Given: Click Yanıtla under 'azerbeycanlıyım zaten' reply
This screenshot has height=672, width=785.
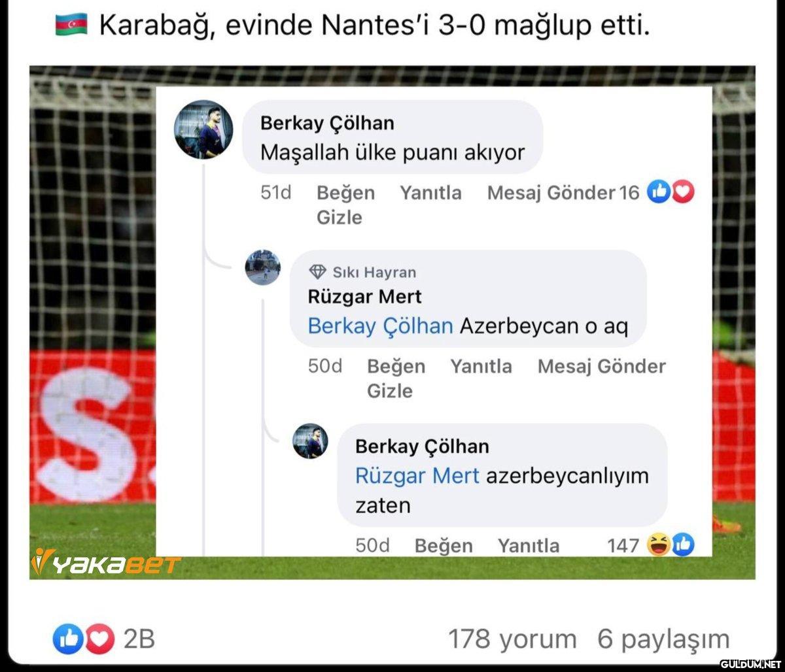Looking at the screenshot, I should tap(529, 545).
